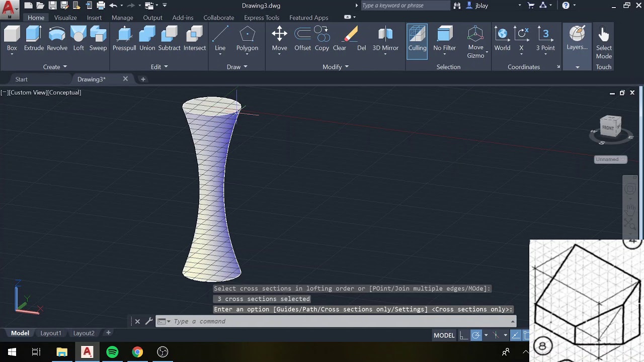Expand the Modify panel dropdown
Viewport: 644px width, 362px height.
(x=336, y=67)
